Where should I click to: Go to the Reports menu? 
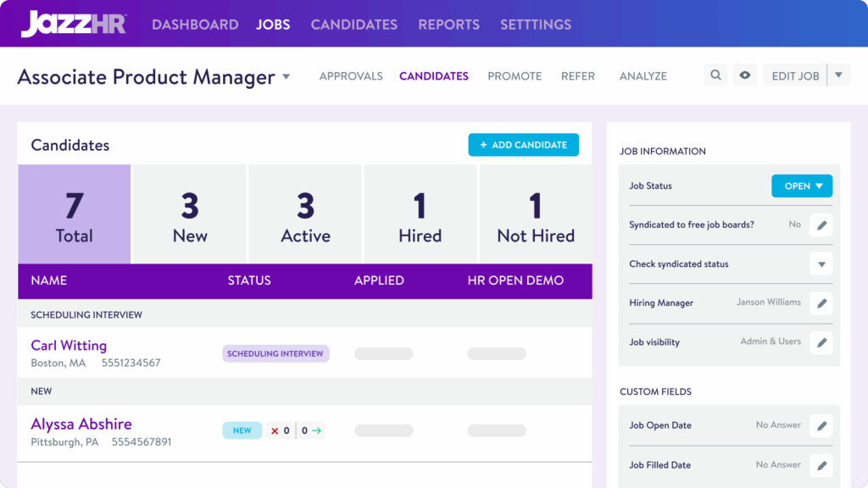pos(448,25)
